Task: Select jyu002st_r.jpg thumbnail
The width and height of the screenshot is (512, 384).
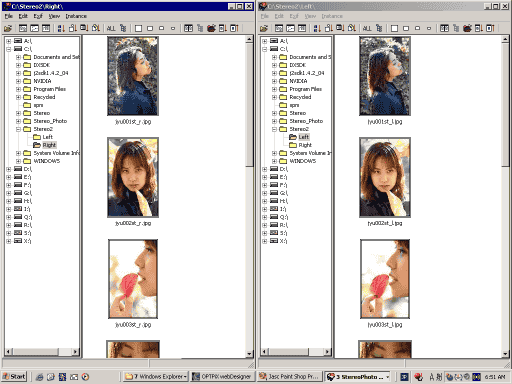Action: (x=133, y=177)
